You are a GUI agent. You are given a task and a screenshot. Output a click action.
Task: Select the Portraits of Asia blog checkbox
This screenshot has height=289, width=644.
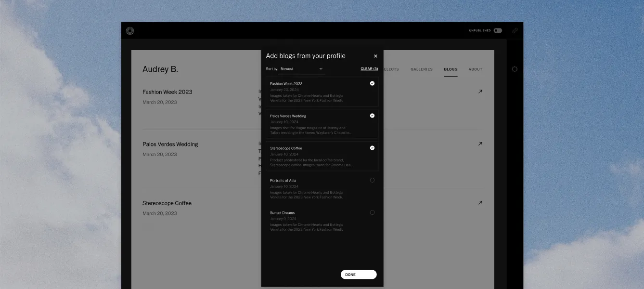pos(372,180)
